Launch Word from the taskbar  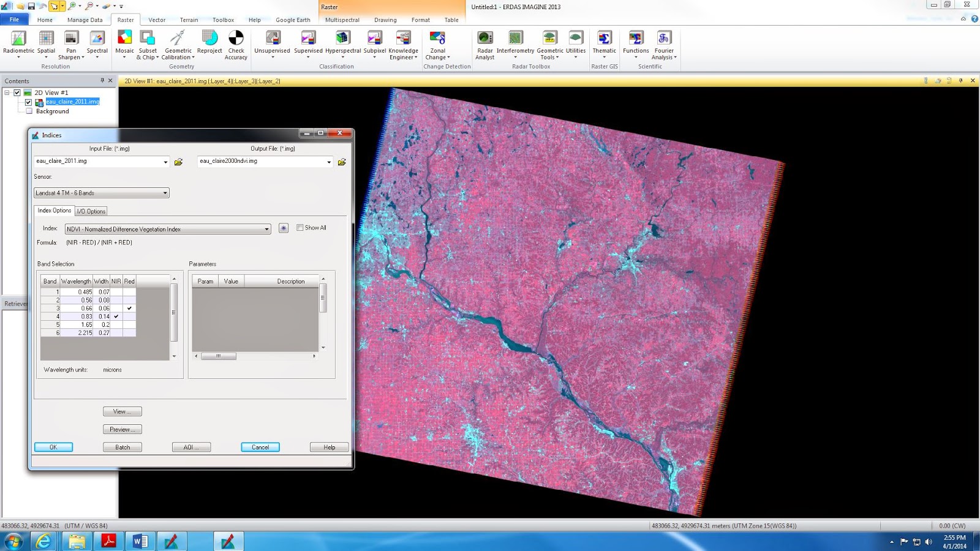(139, 541)
